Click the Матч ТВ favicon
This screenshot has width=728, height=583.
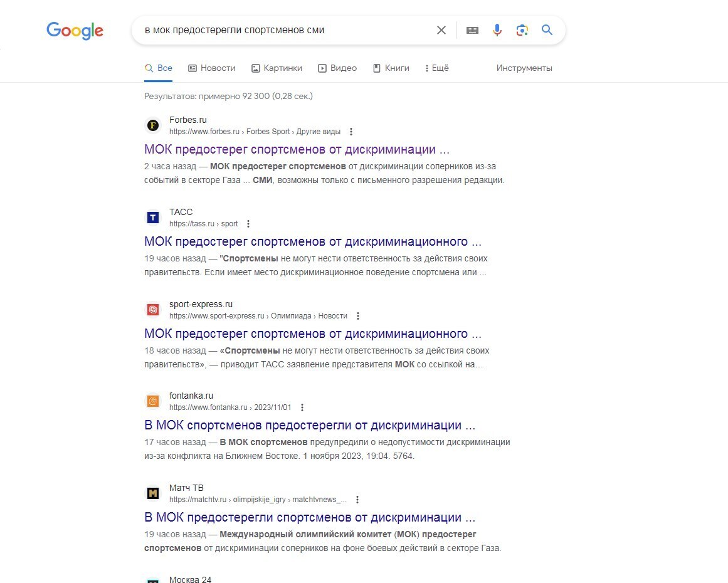(x=153, y=493)
